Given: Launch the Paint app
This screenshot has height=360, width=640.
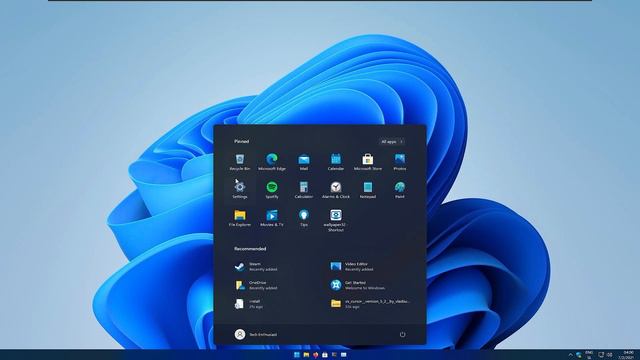Looking at the screenshot, I should [400, 190].
